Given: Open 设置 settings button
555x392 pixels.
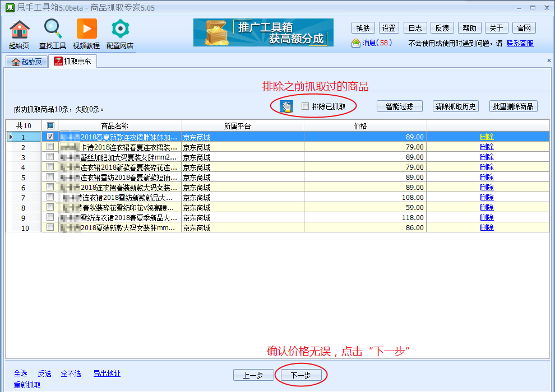Looking at the screenshot, I should (388, 28).
